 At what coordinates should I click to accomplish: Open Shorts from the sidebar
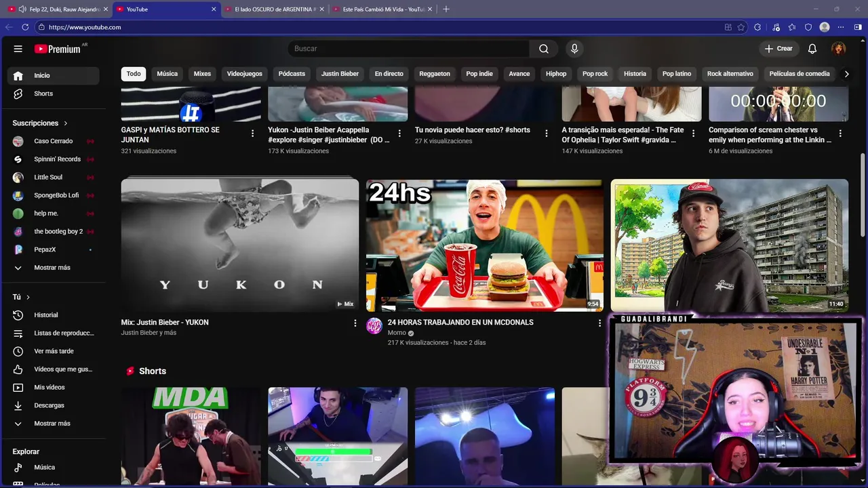pyautogui.click(x=54, y=94)
